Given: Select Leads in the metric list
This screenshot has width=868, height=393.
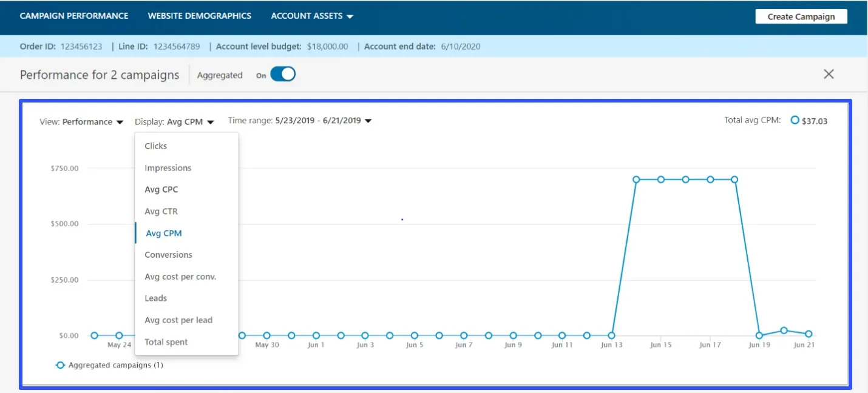Looking at the screenshot, I should [156, 298].
